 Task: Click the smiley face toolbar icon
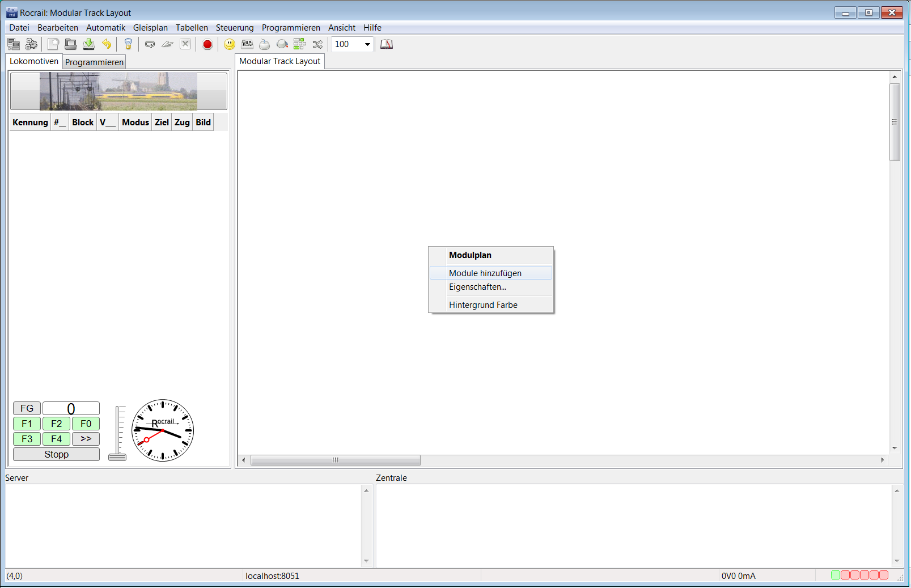[230, 44]
